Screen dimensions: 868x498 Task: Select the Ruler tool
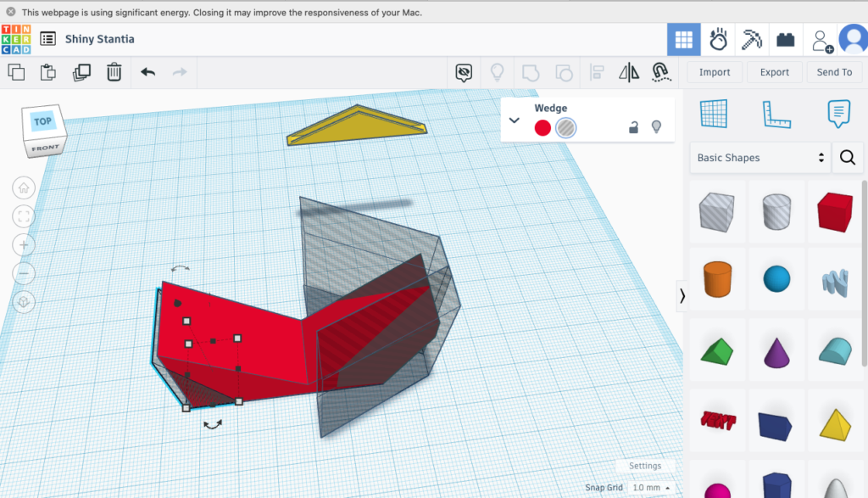[x=776, y=113]
